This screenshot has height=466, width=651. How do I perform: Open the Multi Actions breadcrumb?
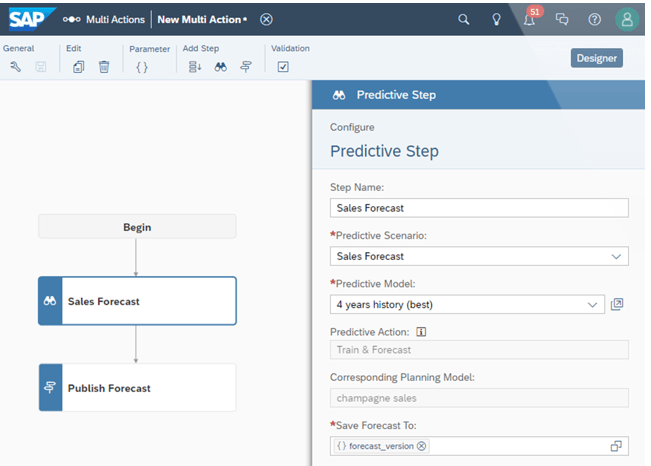pyautogui.click(x=105, y=19)
